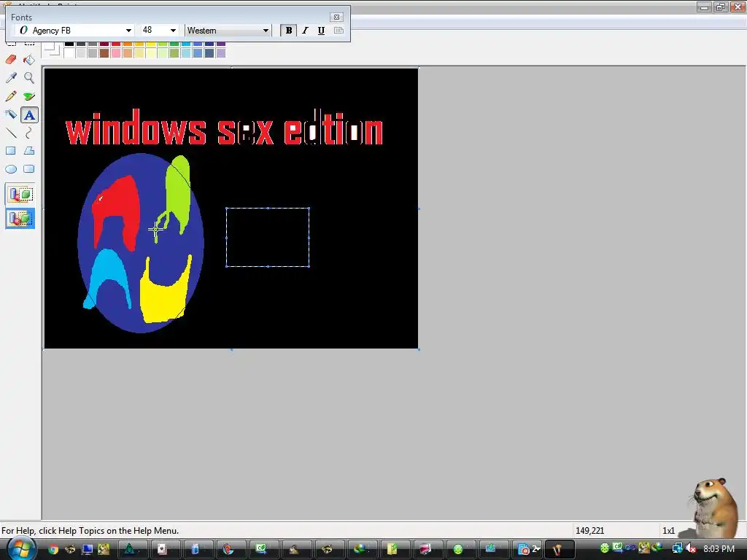This screenshot has width=747, height=560.
Task: Switch to the Paint taskbar button
Action: coord(559,550)
